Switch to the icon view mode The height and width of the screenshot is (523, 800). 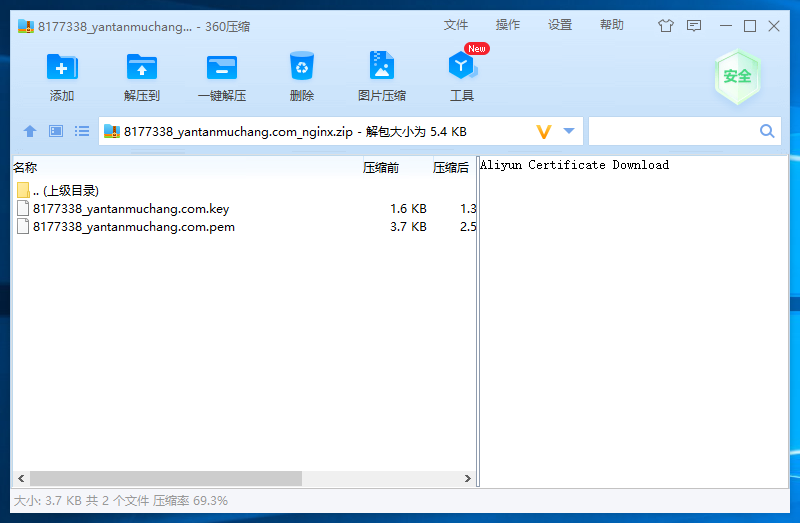56,132
